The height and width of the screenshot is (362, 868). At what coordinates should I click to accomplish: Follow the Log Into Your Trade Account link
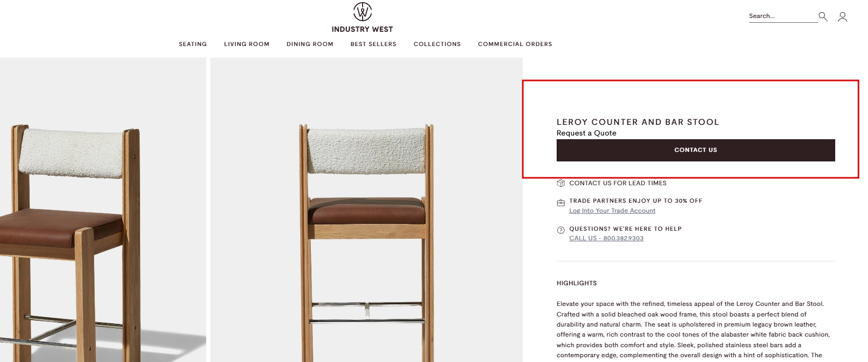tap(612, 211)
